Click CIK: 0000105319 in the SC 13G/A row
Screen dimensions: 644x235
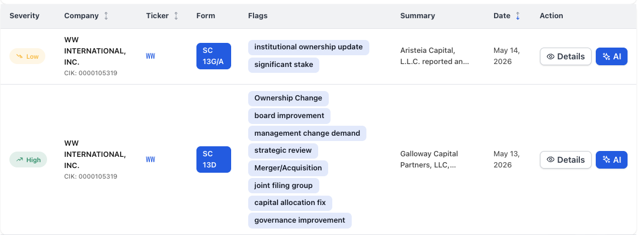[x=91, y=73]
